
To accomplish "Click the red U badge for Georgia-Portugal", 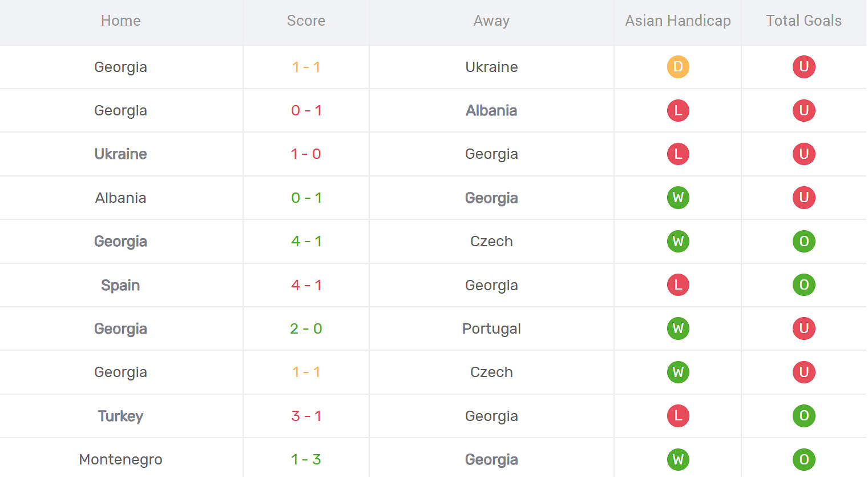I will (x=804, y=328).
